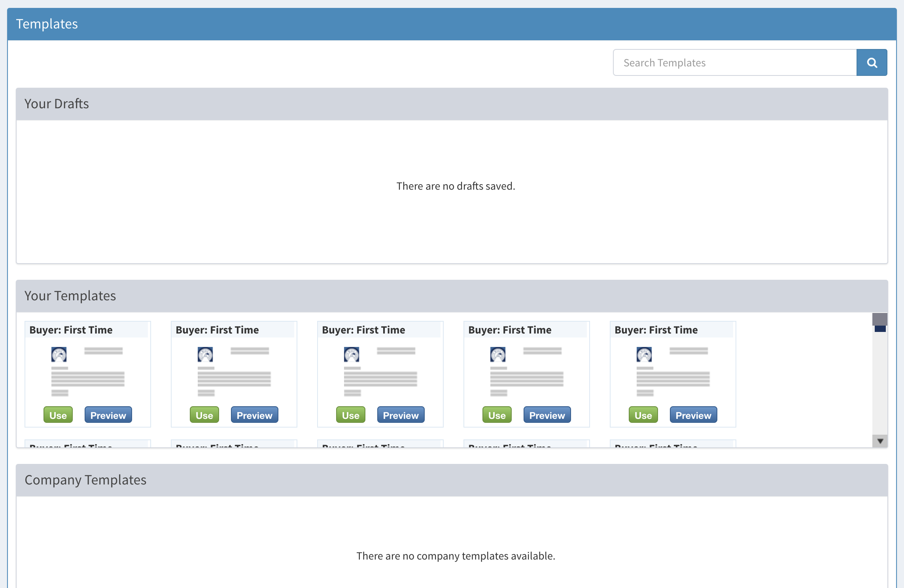This screenshot has height=588, width=904.
Task: Click the scrollbar down arrow in Your Templates
Action: [880, 441]
